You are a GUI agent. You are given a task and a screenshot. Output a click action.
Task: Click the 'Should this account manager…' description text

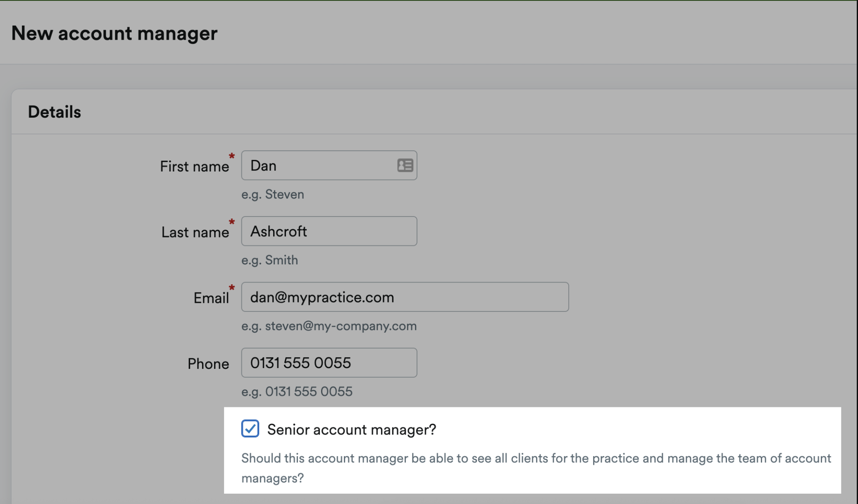pyautogui.click(x=536, y=468)
